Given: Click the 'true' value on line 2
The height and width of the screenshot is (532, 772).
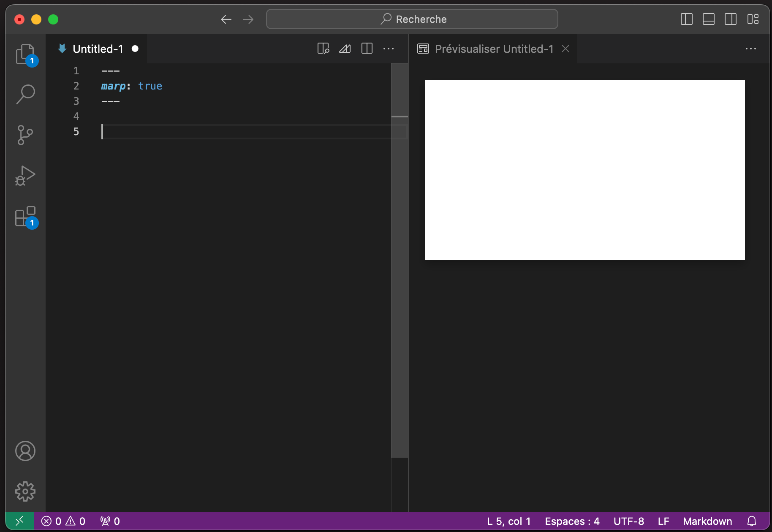Looking at the screenshot, I should (x=150, y=86).
